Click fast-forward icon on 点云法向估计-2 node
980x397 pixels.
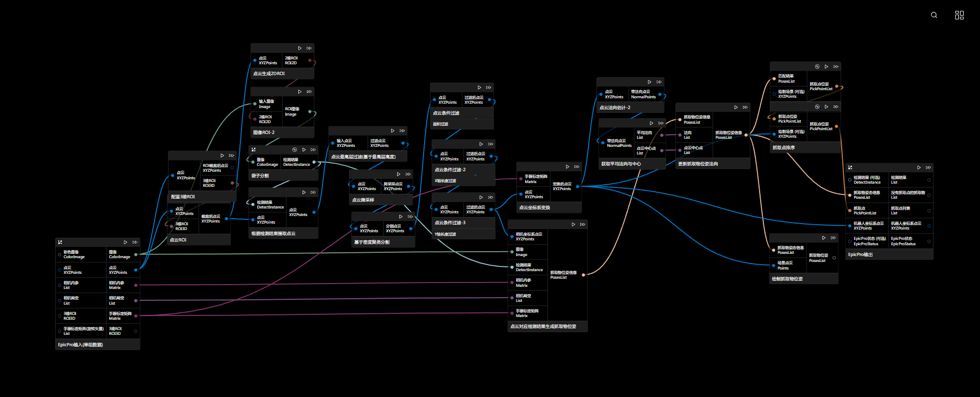[x=659, y=82]
